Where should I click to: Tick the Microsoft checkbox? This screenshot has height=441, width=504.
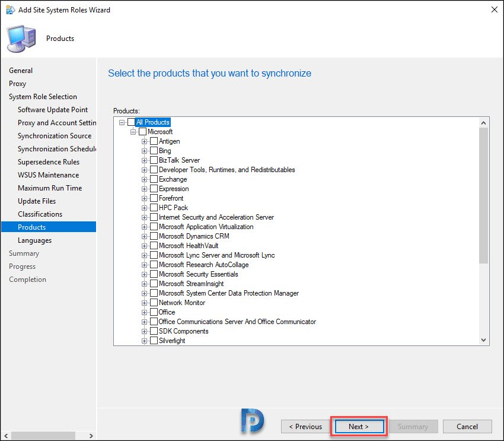tap(142, 132)
